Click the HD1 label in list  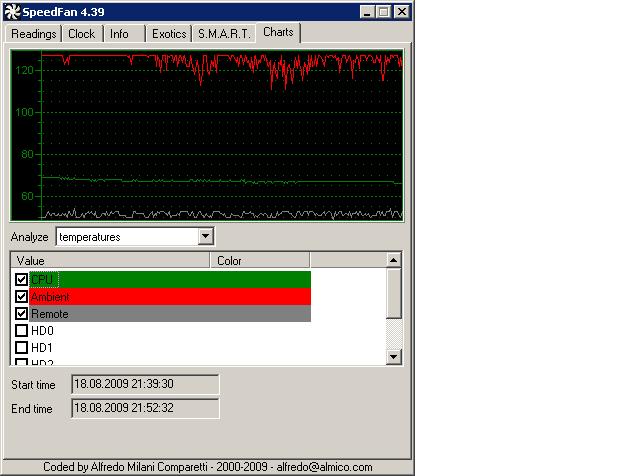[x=42, y=348]
